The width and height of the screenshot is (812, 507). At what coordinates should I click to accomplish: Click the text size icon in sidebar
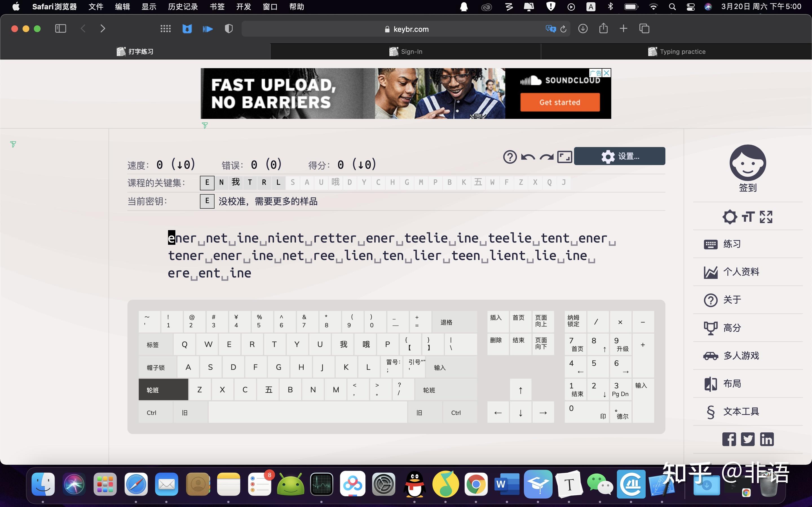[x=748, y=217]
